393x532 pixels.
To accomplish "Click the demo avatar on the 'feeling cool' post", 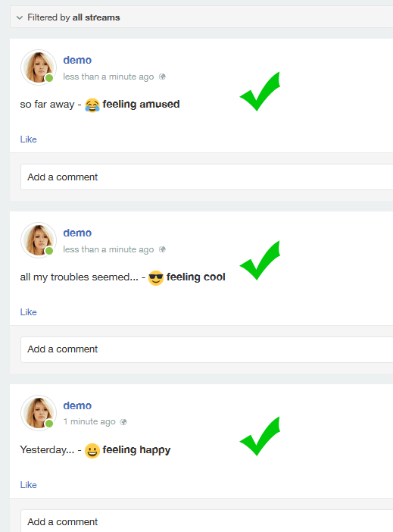I will pyautogui.click(x=39, y=240).
